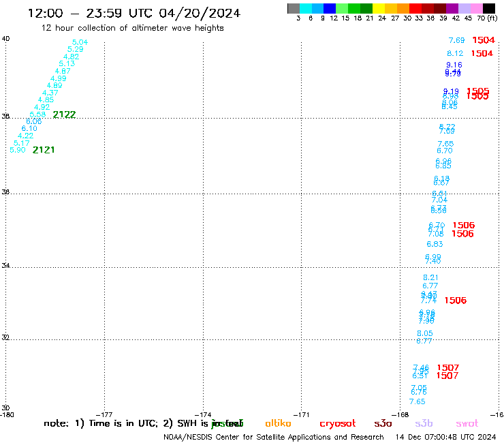
Task: Click the bright red legend swatch
Action: tap(415, 8)
